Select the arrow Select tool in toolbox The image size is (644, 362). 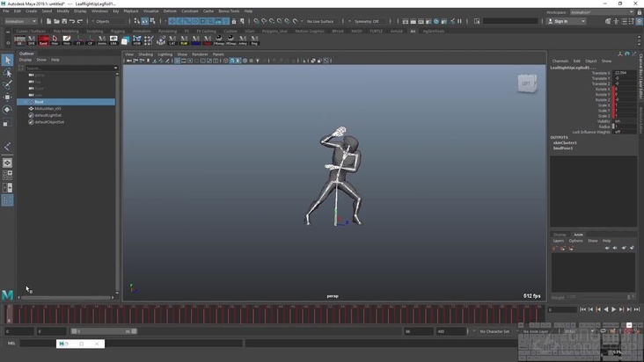click(7, 61)
